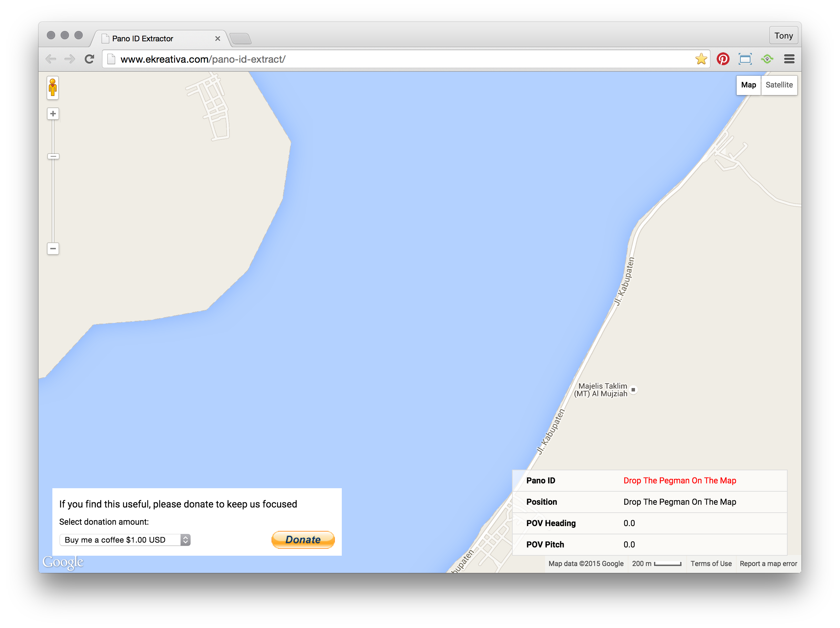Select the Map view type
The image size is (840, 628).
tap(748, 85)
